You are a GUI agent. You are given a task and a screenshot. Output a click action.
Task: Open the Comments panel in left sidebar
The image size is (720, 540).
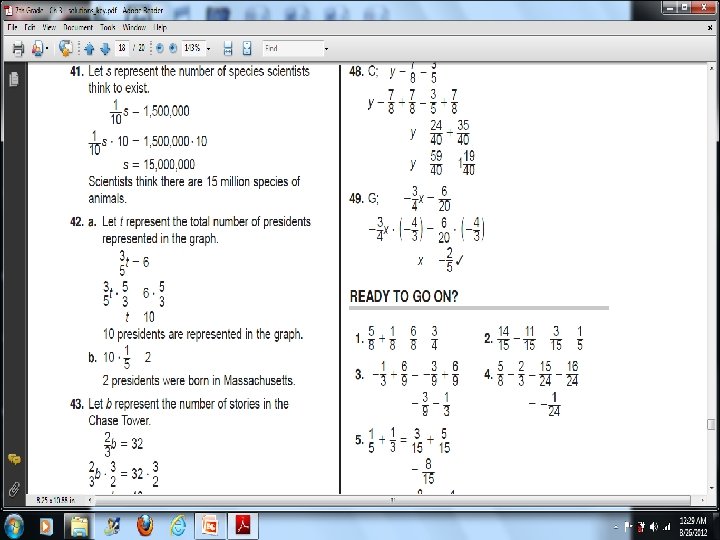click(x=14, y=459)
